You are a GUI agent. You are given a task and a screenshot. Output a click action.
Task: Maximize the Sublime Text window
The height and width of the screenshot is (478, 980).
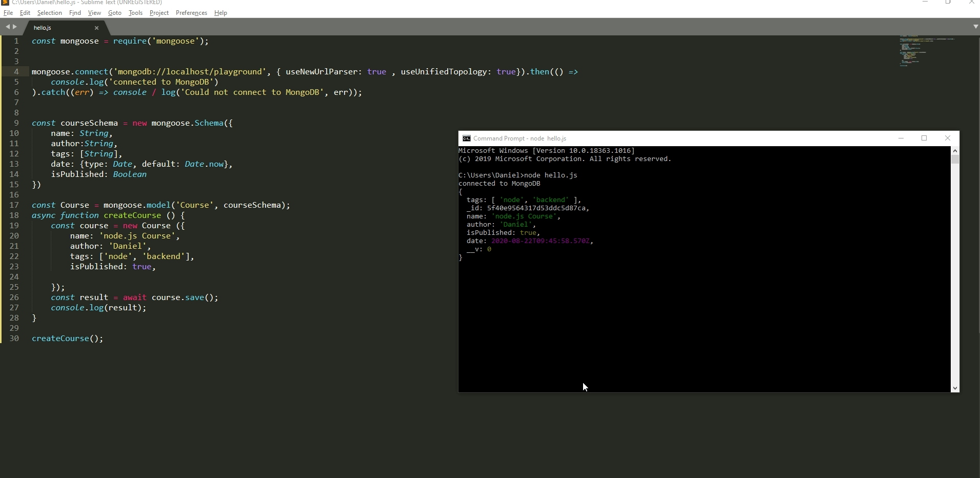point(948,3)
